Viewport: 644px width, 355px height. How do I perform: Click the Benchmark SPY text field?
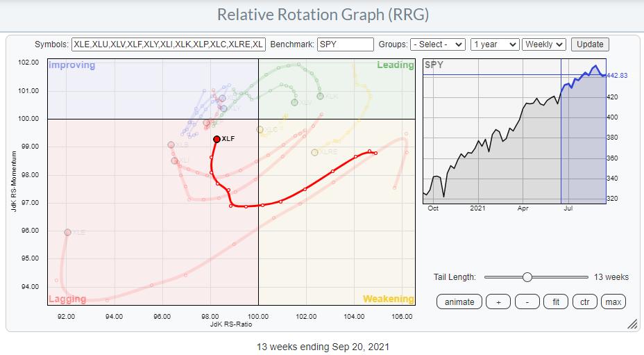[345, 44]
